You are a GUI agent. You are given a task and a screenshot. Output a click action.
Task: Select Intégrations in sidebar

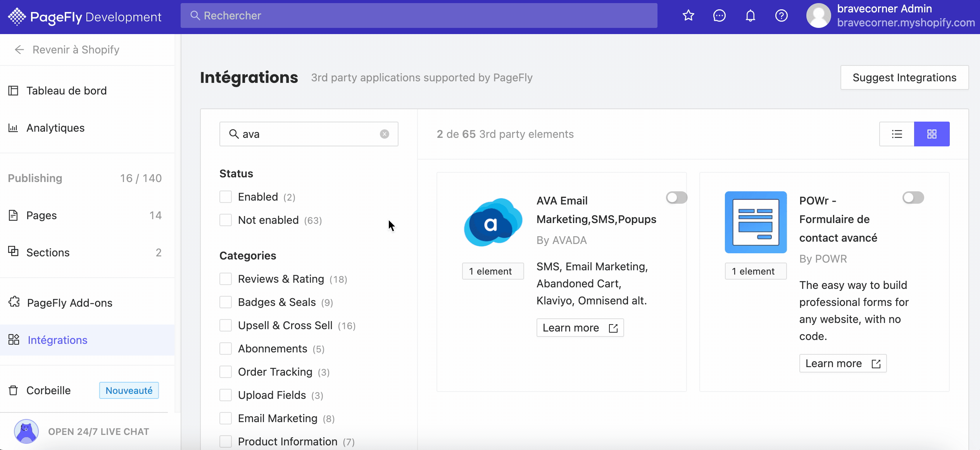click(x=87, y=340)
